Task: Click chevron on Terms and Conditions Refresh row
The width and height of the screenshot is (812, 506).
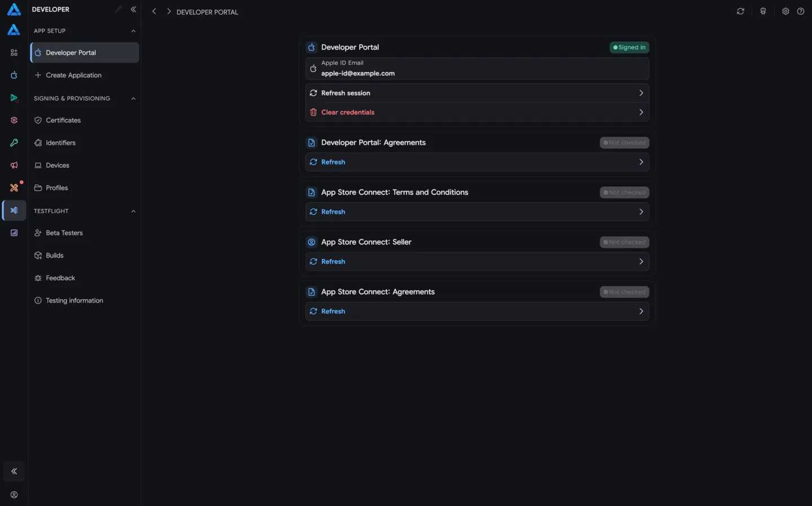Action: (x=641, y=212)
